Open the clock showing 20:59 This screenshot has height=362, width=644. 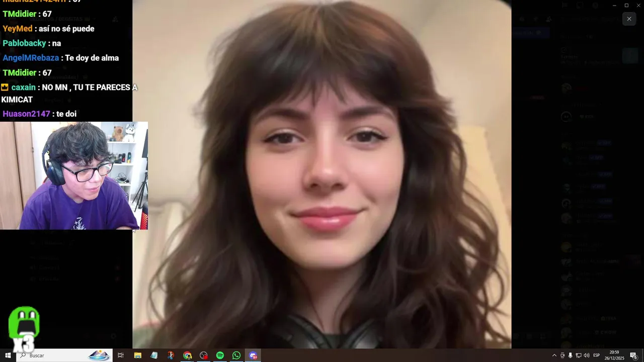tap(614, 355)
